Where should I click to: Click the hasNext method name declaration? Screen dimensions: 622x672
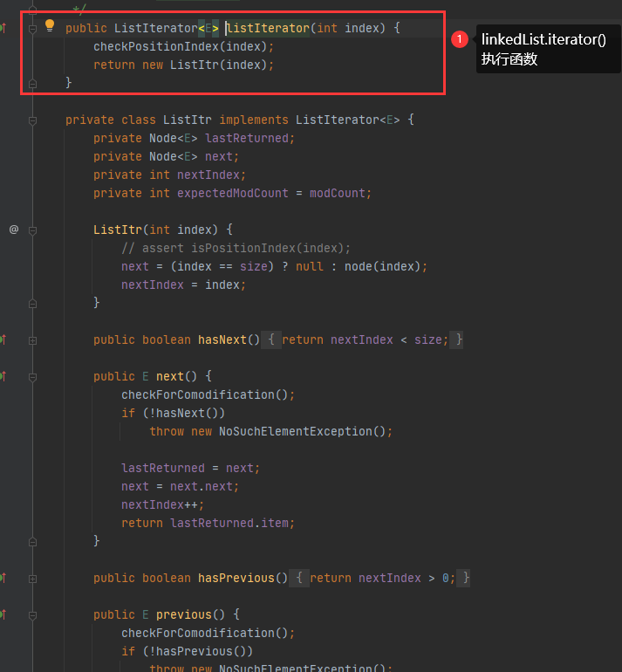222,339
